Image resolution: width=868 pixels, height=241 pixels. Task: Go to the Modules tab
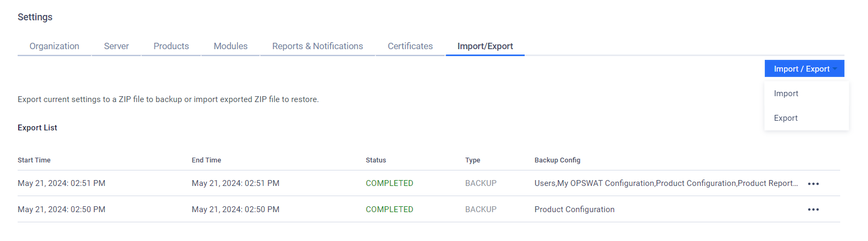coord(231,46)
